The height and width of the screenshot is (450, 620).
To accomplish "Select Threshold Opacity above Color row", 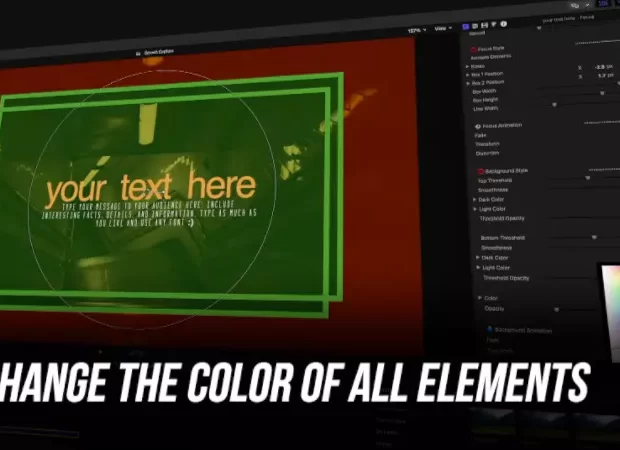I will 506,278.
